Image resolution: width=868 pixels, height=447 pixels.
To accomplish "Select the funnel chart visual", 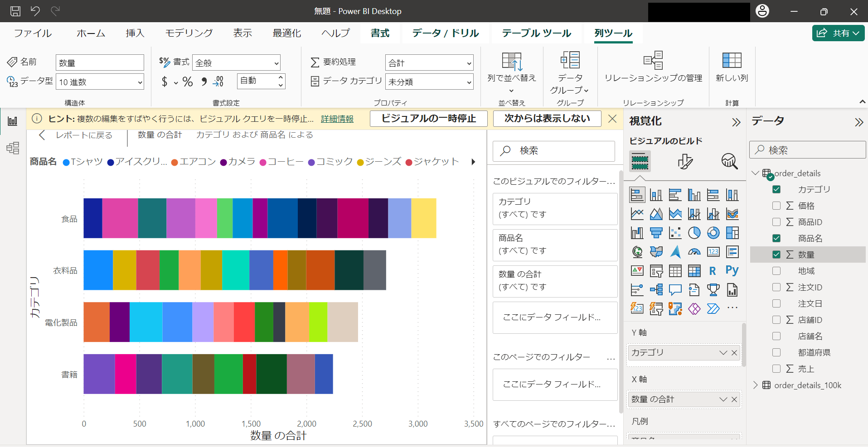I will pyautogui.click(x=656, y=233).
